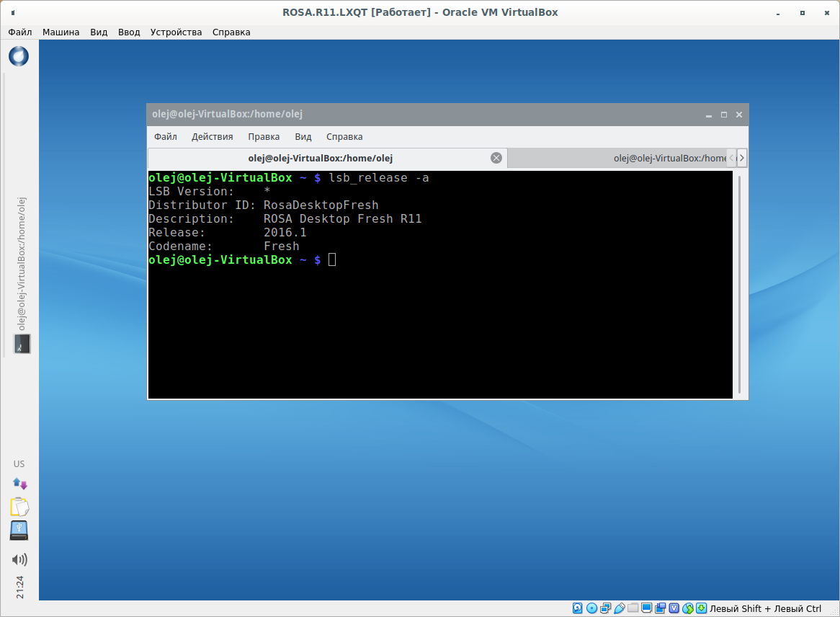Click the panel clock showing 21:24
This screenshot has height=617, width=840.
click(x=19, y=587)
